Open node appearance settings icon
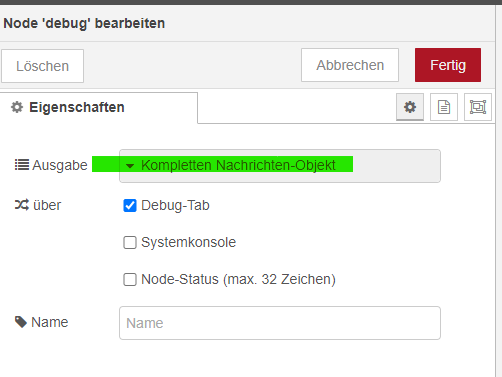 pos(478,107)
